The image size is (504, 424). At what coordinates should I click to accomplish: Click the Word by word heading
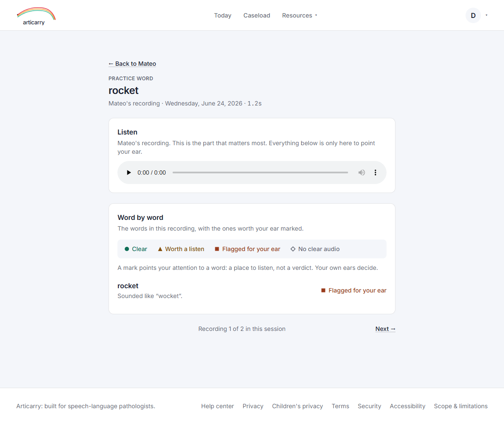[x=140, y=217]
